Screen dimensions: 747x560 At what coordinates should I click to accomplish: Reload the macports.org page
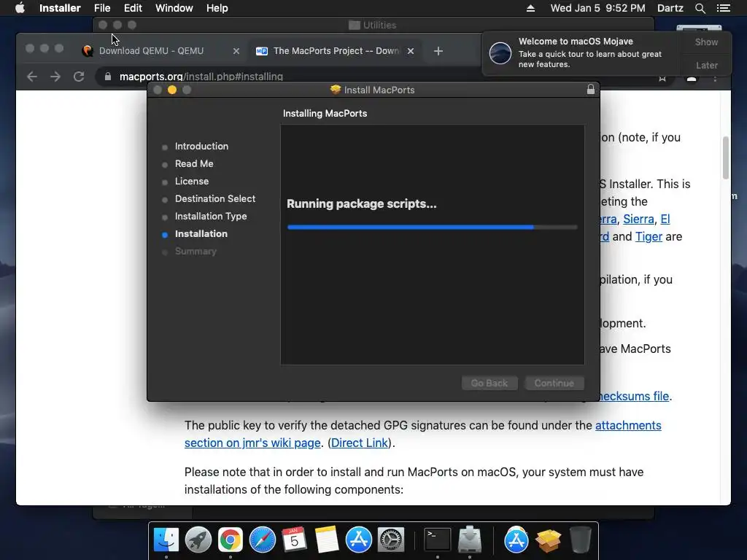(x=79, y=77)
